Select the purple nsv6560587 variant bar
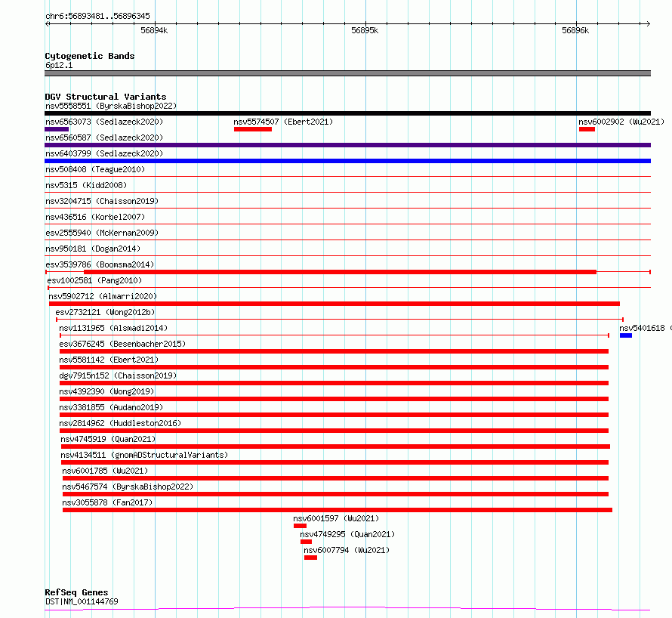672x618 pixels. tap(347, 145)
